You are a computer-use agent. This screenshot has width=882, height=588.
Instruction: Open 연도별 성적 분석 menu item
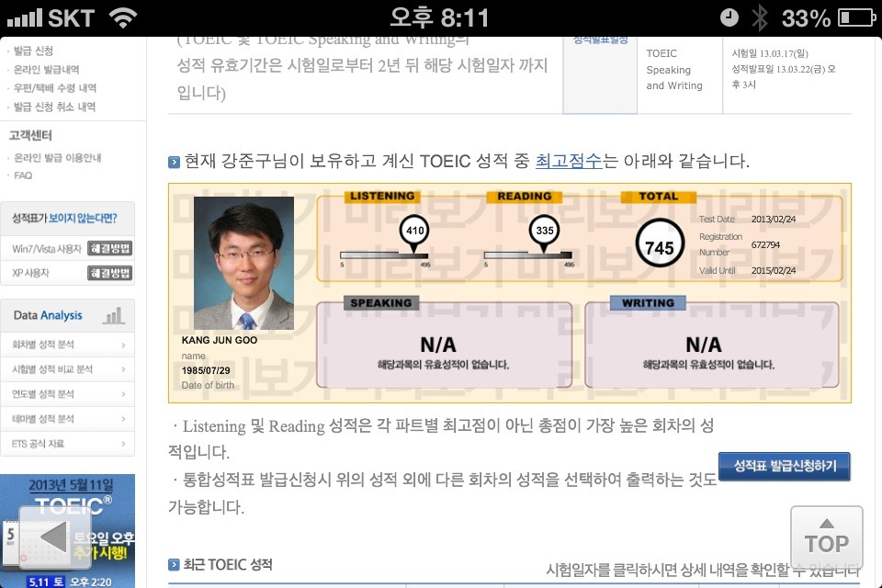[67, 394]
